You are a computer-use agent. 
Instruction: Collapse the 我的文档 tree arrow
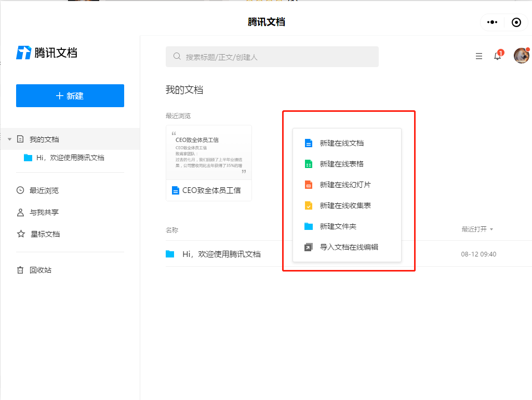[x=9, y=139]
